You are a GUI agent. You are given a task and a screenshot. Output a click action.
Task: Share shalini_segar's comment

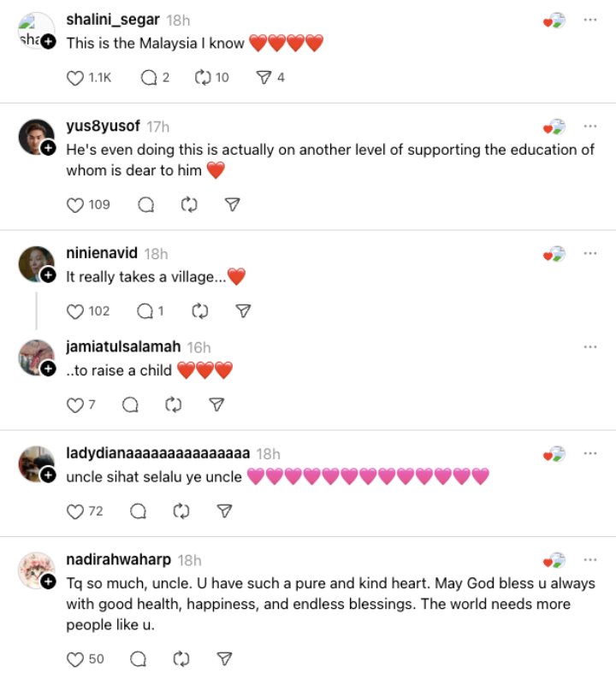point(264,78)
